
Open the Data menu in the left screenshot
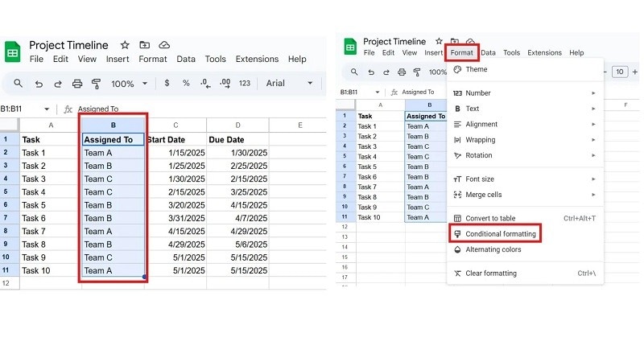pos(186,59)
